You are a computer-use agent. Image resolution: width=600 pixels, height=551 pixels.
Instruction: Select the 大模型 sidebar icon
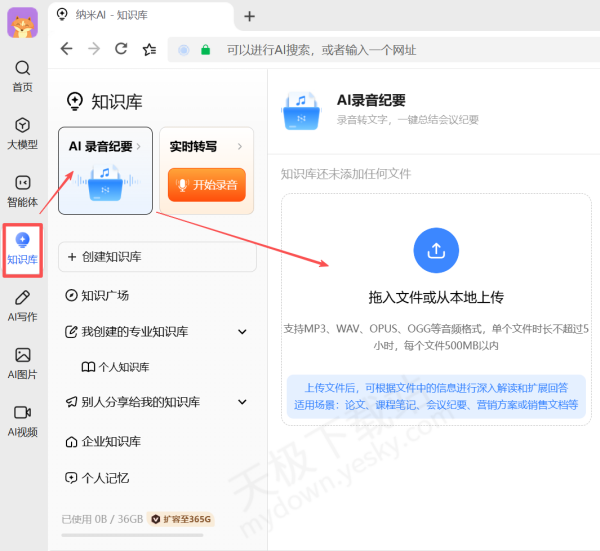22,126
